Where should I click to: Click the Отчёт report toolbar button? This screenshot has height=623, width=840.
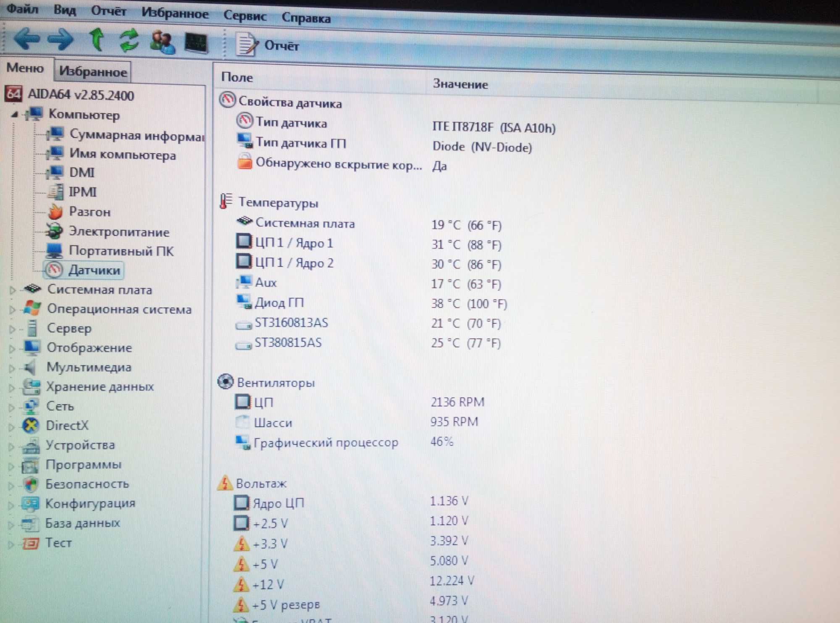(268, 45)
